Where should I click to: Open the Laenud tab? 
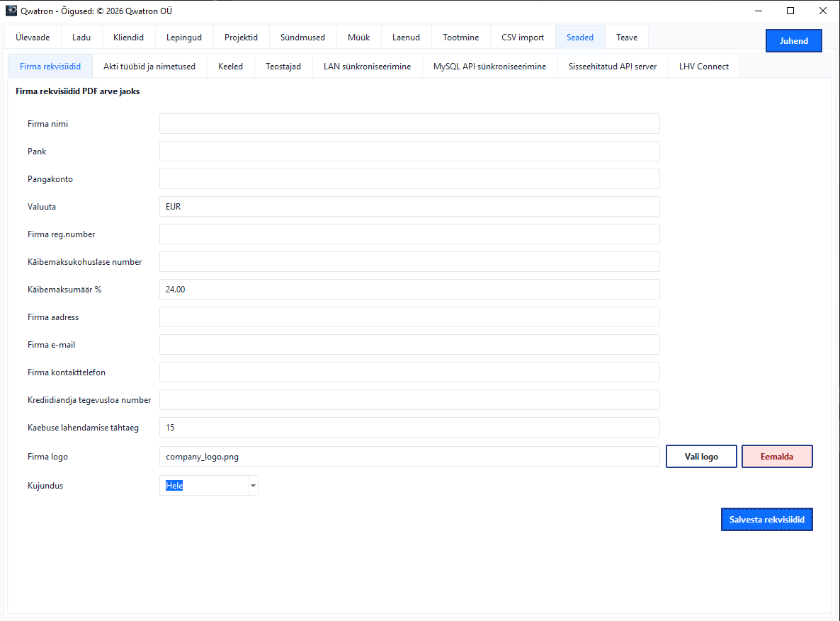pyautogui.click(x=406, y=38)
